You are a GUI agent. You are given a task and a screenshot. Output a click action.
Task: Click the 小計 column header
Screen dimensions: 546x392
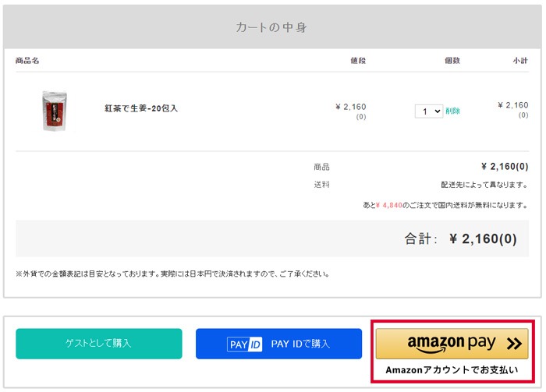tap(520, 61)
